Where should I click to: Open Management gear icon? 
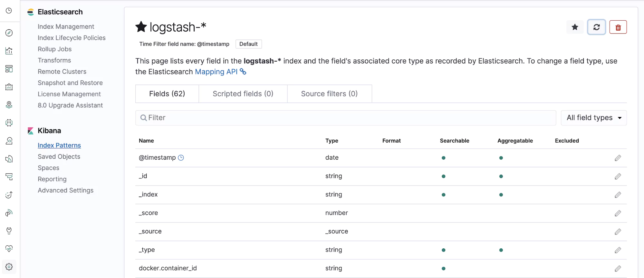pyautogui.click(x=9, y=267)
